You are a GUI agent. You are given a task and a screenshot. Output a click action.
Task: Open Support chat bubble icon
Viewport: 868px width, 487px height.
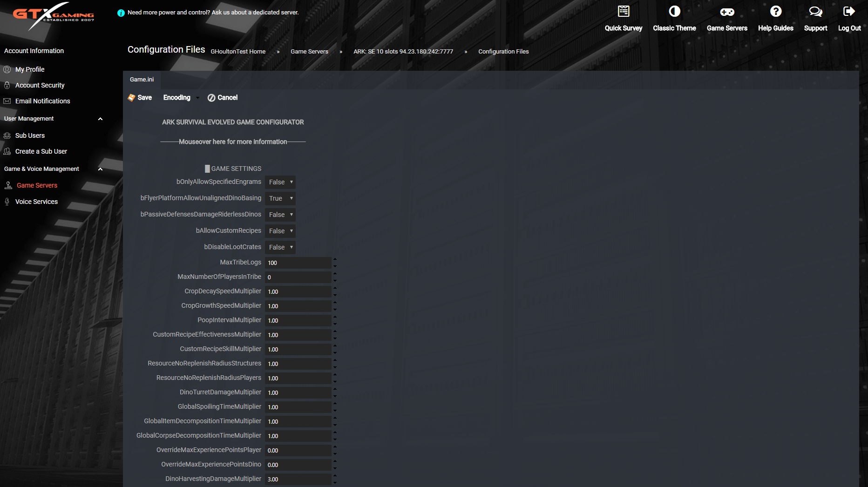(815, 11)
